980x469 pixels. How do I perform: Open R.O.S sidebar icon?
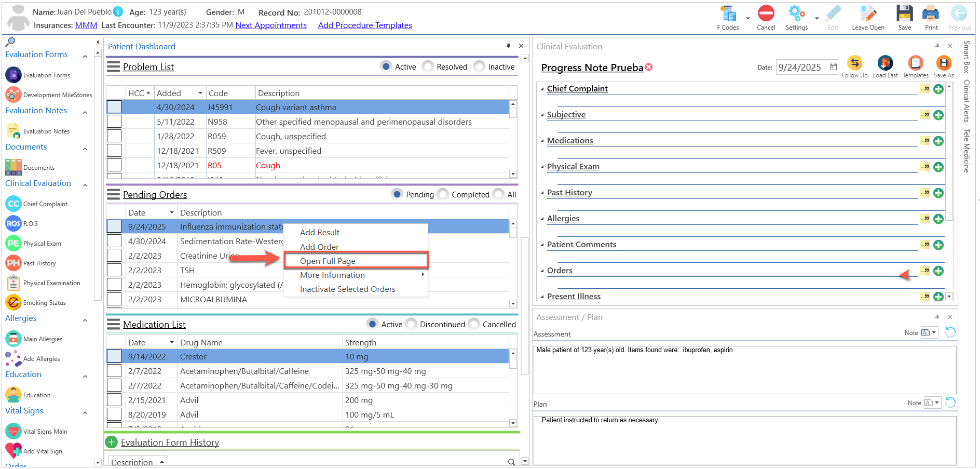click(13, 223)
